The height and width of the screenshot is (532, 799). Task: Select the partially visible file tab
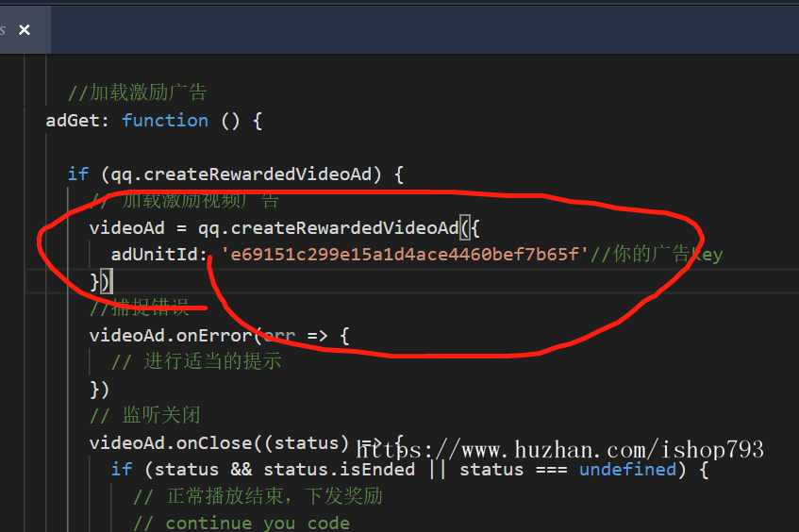click(x=4, y=30)
